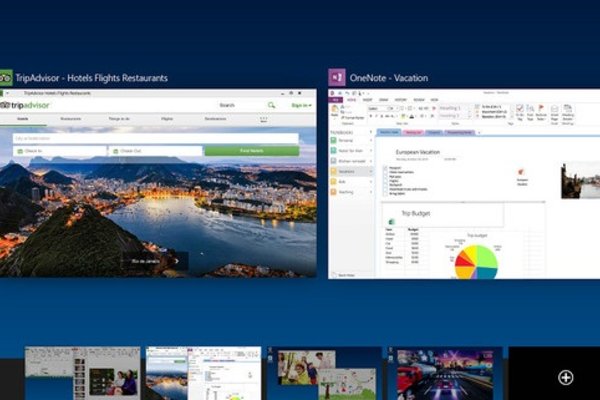This screenshot has height=400, width=600.
Task: Select the Vacations notebook in sidebar
Action: click(351, 171)
